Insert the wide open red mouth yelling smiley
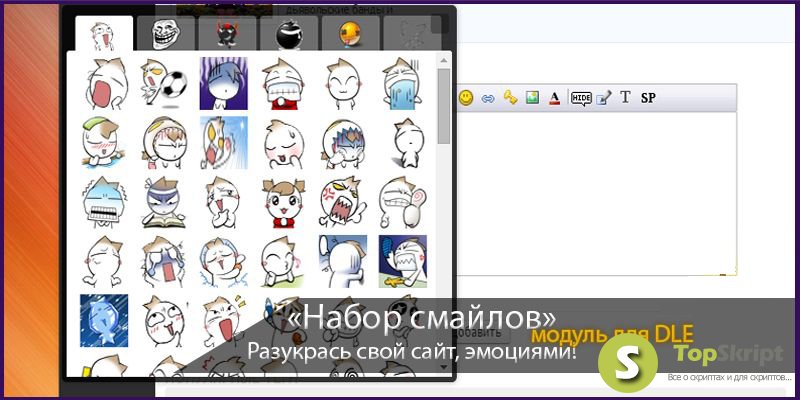 pyautogui.click(x=105, y=84)
